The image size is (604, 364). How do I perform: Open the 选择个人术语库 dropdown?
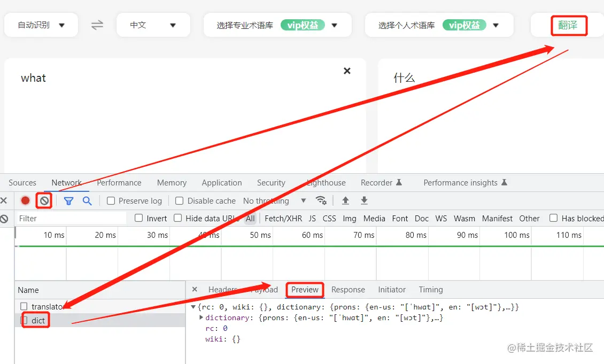pos(439,25)
